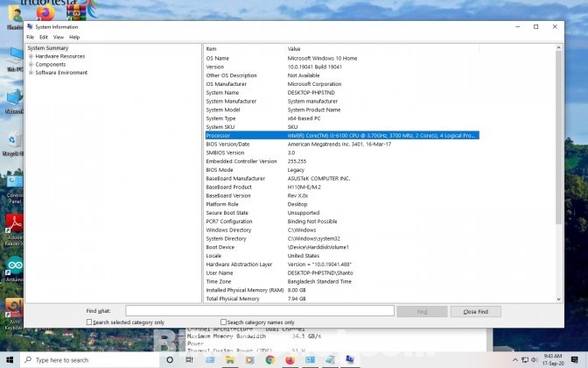The image size is (588, 368).
Task: Open the Recycle Bin desktop icon
Action: tap(15, 141)
